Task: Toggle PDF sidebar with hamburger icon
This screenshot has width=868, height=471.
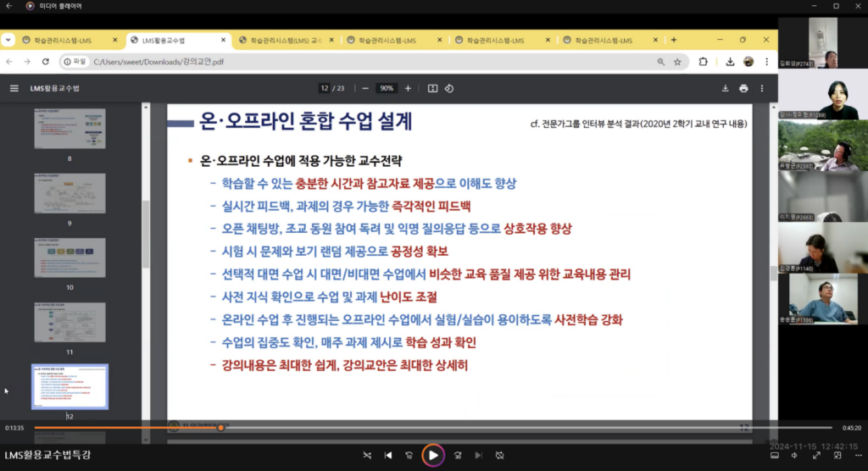Action: coord(14,88)
